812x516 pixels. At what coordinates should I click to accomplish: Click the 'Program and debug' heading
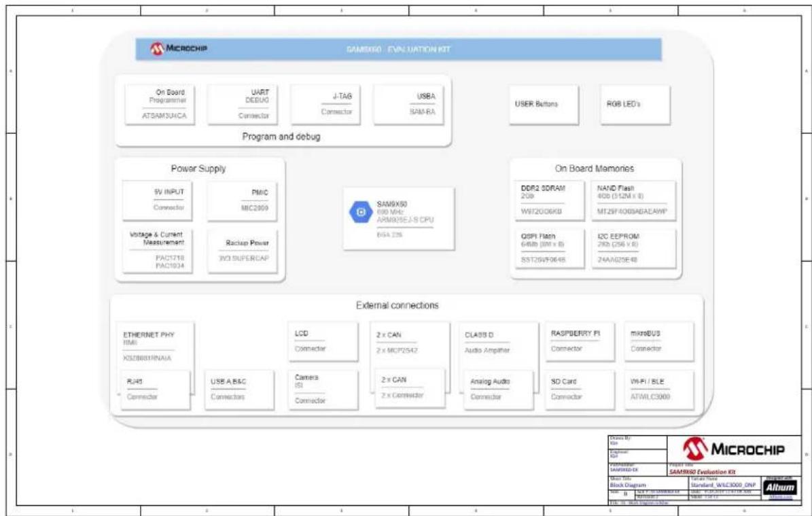(x=281, y=137)
